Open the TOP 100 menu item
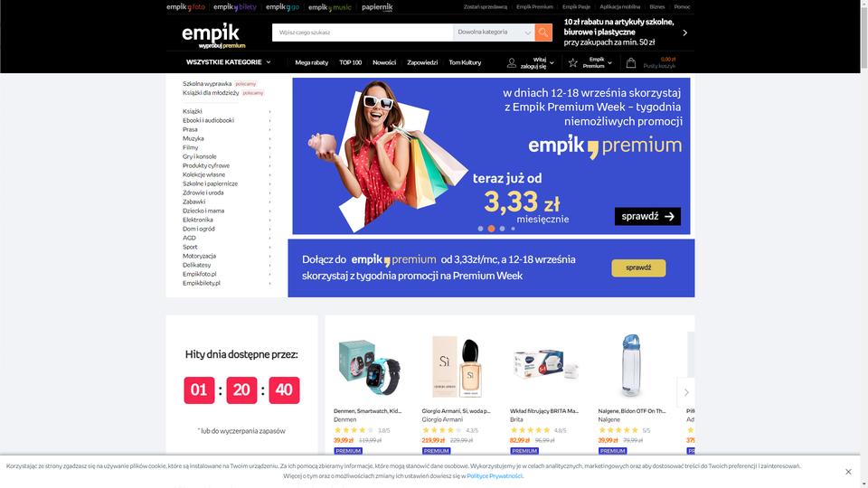Viewport: 868px width, 488px height. 351,62
